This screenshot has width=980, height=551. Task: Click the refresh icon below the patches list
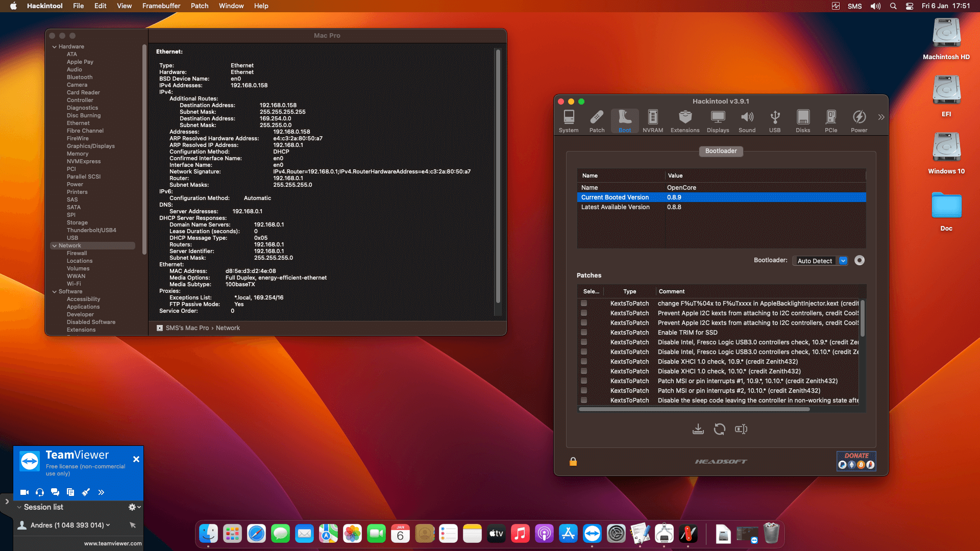(x=719, y=429)
